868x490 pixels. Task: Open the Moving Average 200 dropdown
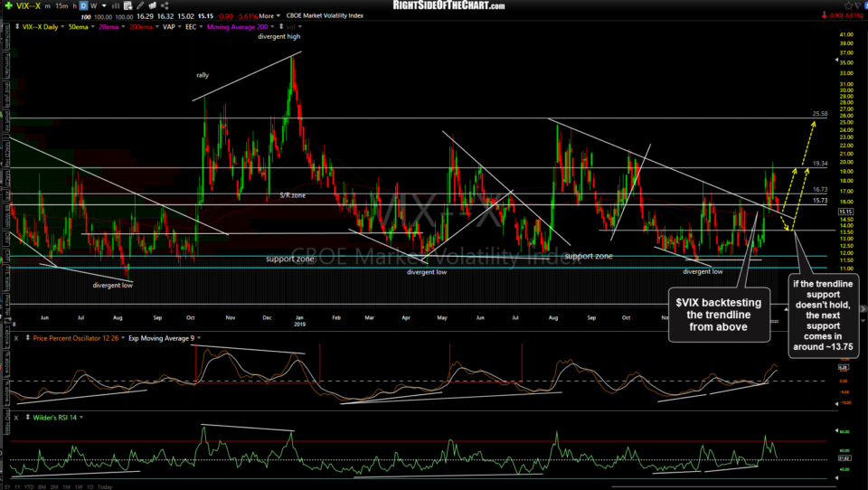point(272,27)
